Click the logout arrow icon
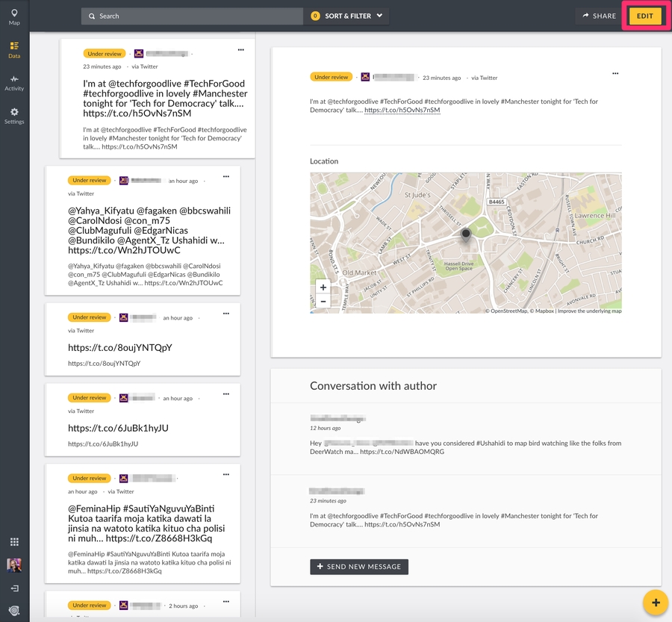672x622 pixels. tap(14, 588)
